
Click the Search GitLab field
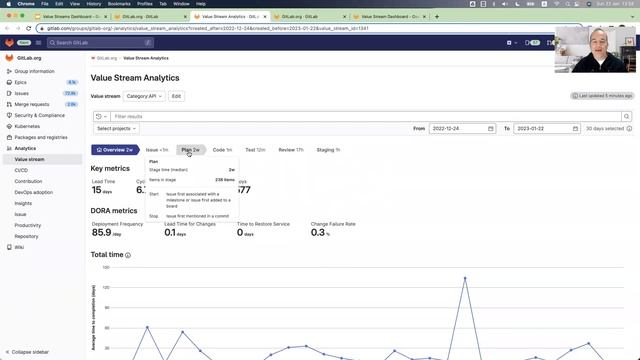(x=100, y=42)
